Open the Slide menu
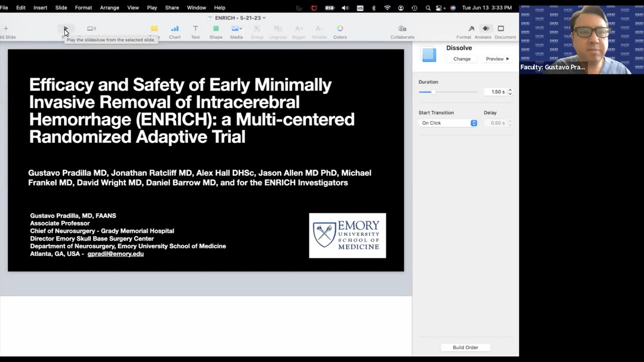The width and height of the screenshot is (644, 362). click(x=61, y=8)
